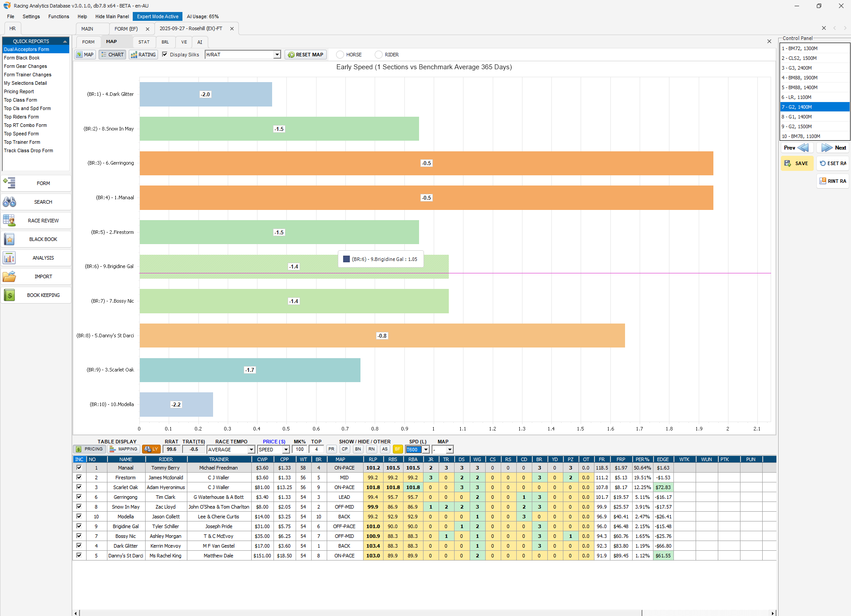The height and width of the screenshot is (616, 851).
Task: Open Black Book from its star icon
Action: coord(9,239)
